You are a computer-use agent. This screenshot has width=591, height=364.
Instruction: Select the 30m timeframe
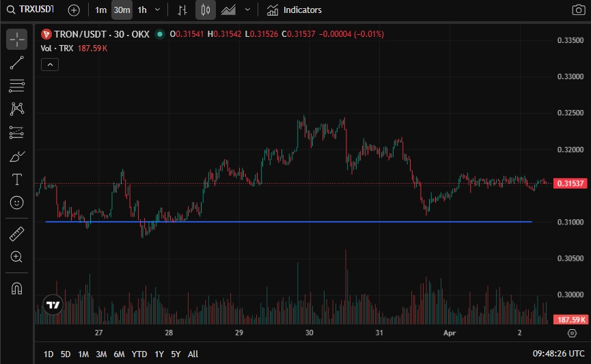point(122,10)
